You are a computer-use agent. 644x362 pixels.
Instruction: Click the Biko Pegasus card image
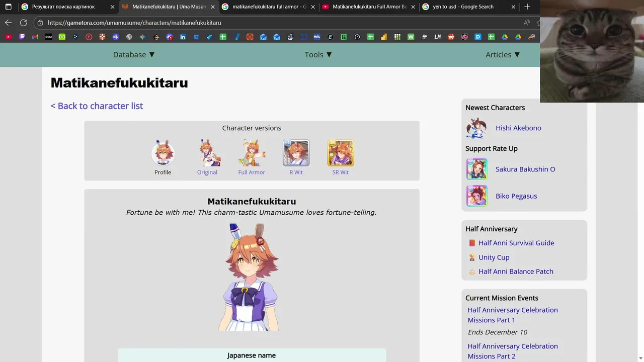point(476,196)
